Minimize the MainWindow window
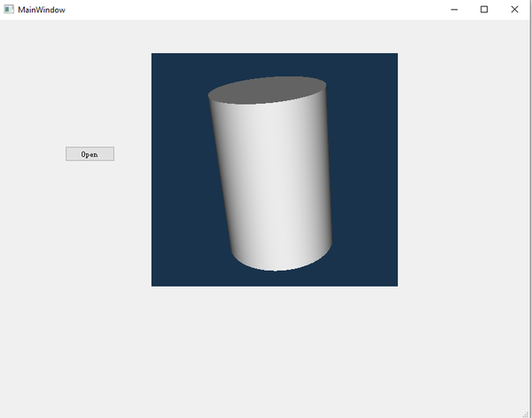 click(x=454, y=10)
